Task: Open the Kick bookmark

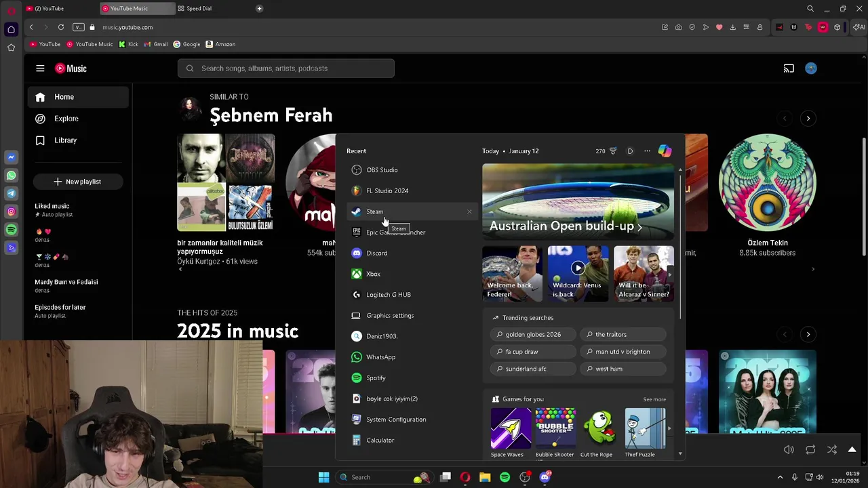Action: 128,44
